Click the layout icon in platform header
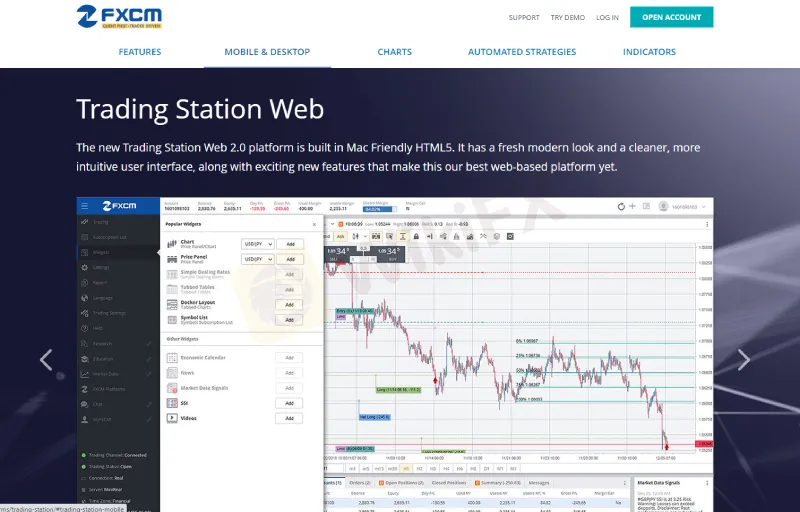Viewport: 800px width, 512px height. pyautogui.click(x=646, y=206)
